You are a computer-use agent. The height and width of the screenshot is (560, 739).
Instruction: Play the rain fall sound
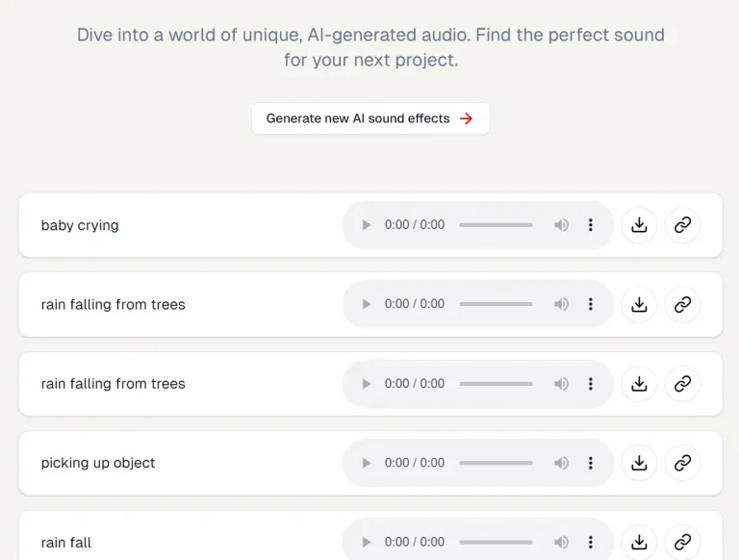click(367, 542)
